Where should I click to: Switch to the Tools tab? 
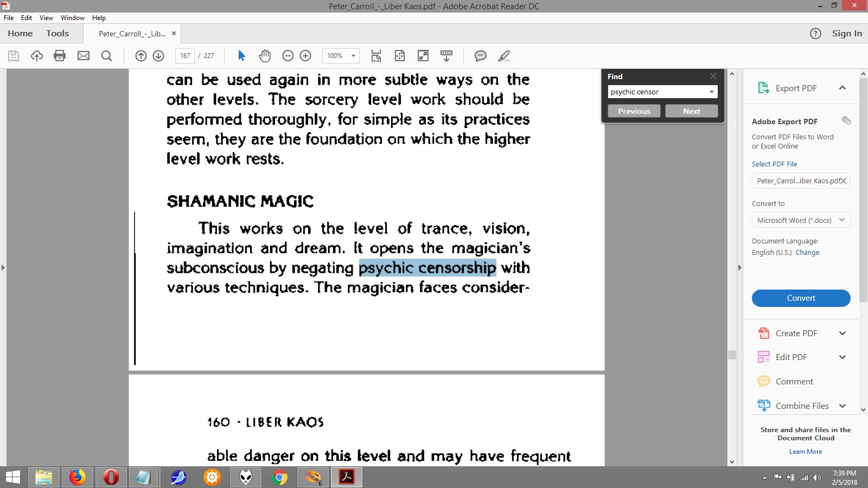pyautogui.click(x=58, y=34)
